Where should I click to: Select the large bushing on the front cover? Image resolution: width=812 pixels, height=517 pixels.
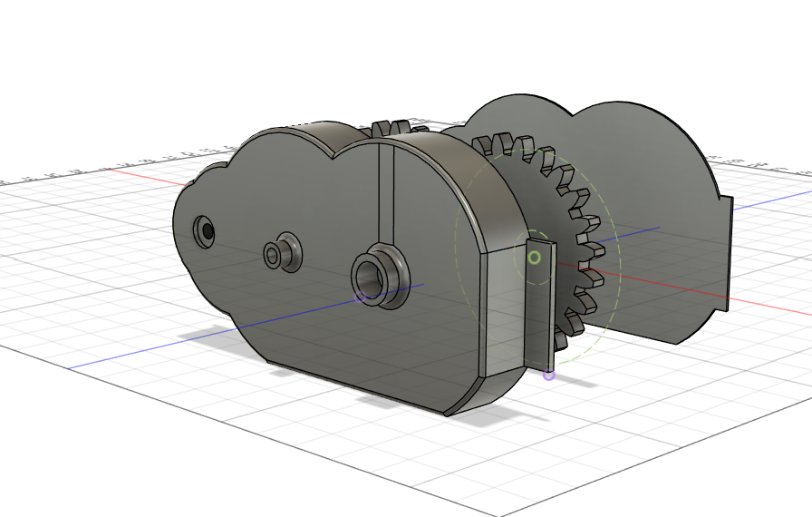(380, 276)
